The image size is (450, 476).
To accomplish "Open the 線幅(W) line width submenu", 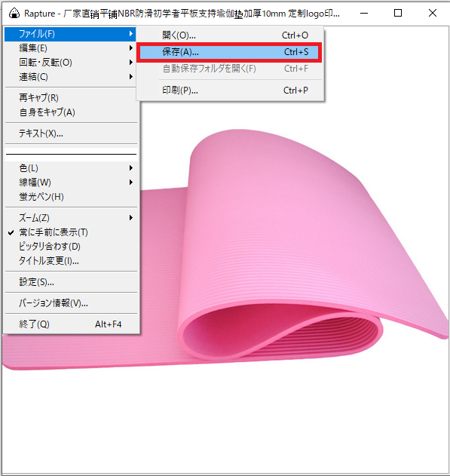I will point(71,182).
